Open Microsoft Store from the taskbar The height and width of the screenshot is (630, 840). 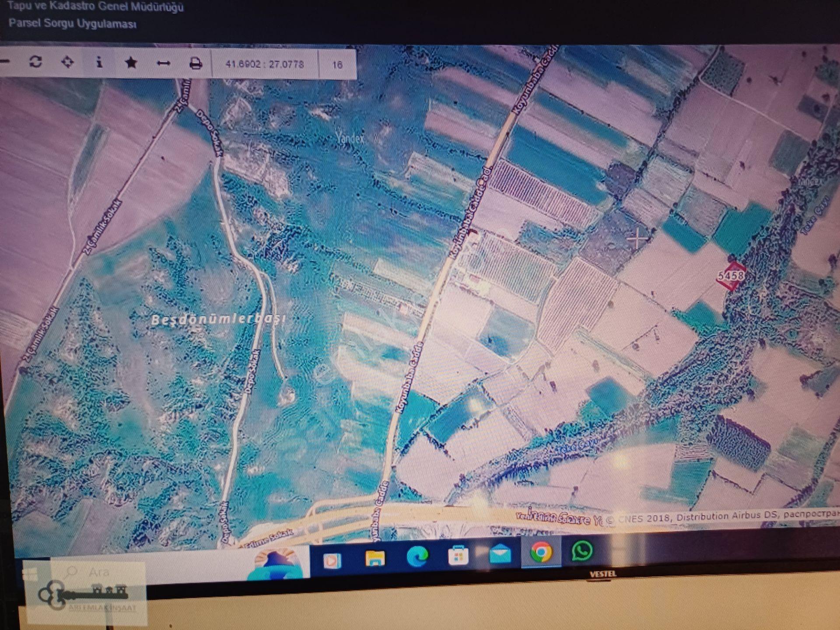point(458,556)
